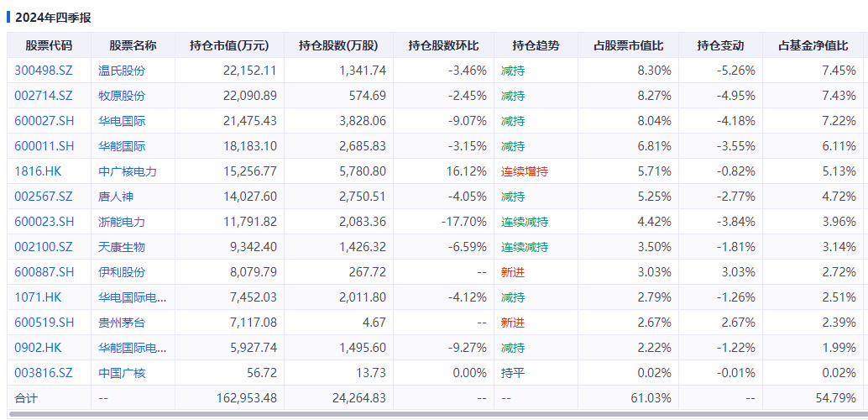Open stock code 600011.SZ 华能国际 code link

44,146
